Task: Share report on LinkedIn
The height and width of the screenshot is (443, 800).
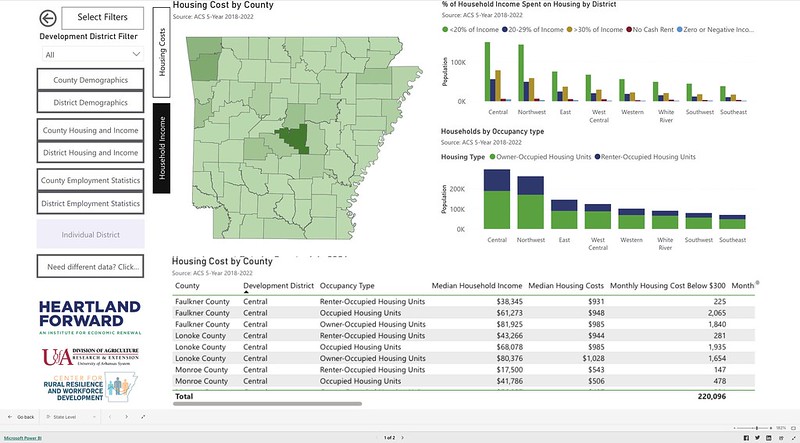Action: pos(769,438)
